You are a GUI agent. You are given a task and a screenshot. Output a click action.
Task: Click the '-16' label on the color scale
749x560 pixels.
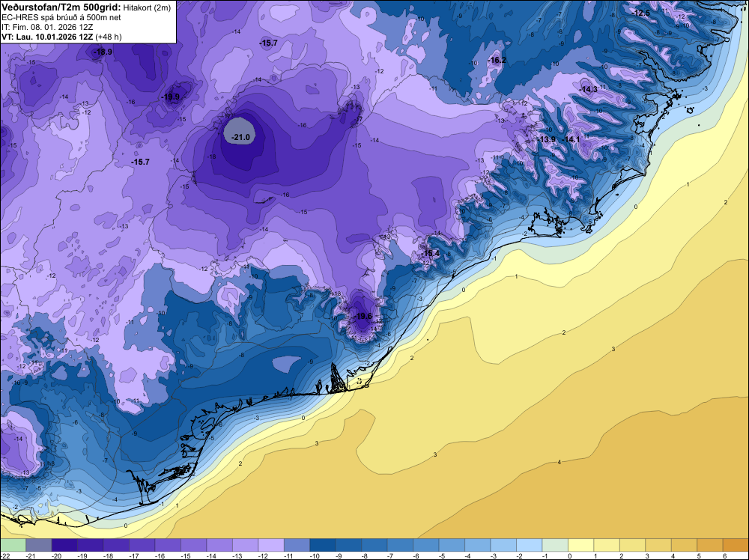(160, 556)
